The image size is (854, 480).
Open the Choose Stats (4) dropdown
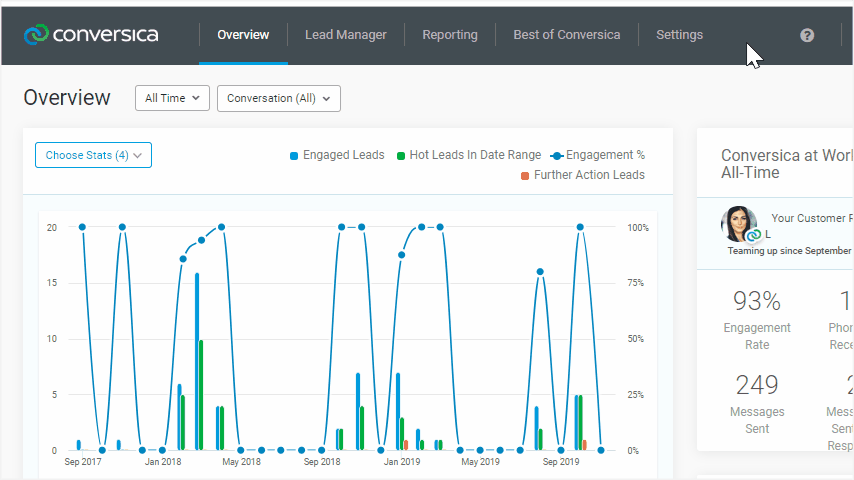coord(93,155)
